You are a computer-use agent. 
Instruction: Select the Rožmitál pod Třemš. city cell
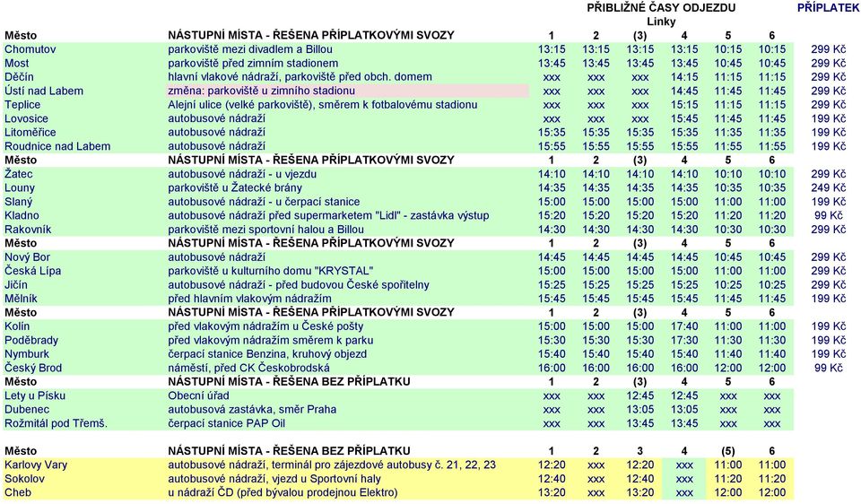(56, 423)
